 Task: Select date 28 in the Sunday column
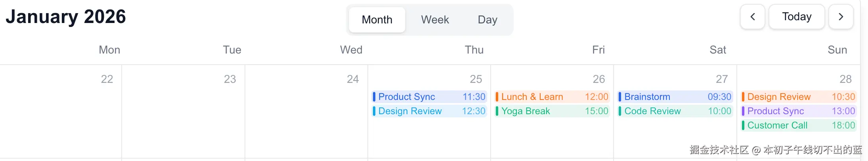click(845, 79)
